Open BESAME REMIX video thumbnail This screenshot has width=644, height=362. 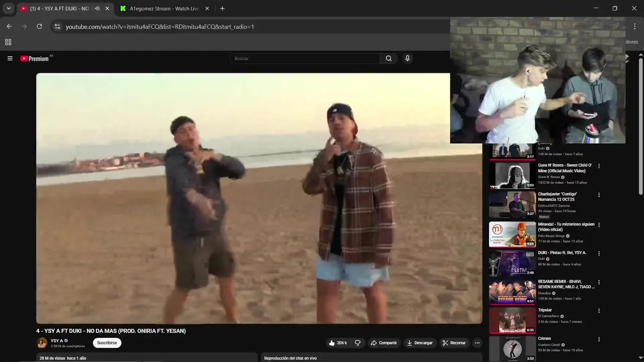click(512, 292)
